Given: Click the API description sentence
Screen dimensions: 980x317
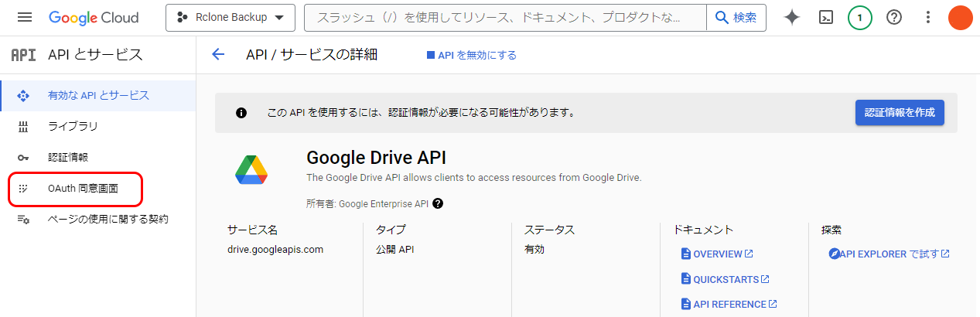Looking at the screenshot, I should tap(474, 178).
